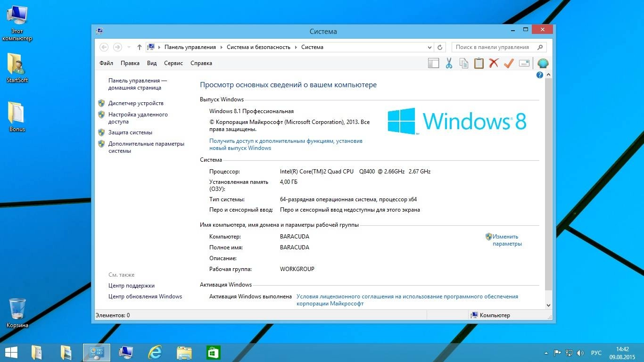Open Internet Explorer from the taskbar
644x362 pixels.
pos(155,353)
